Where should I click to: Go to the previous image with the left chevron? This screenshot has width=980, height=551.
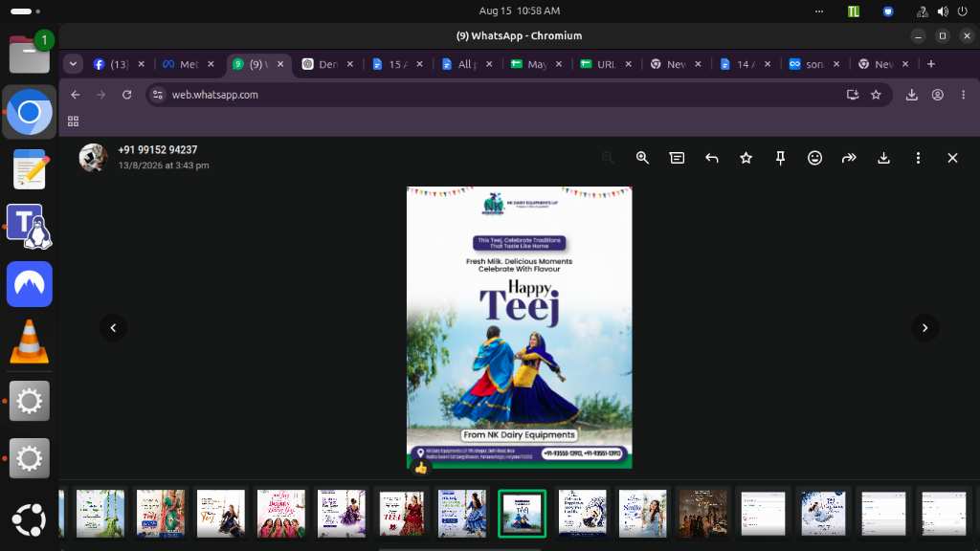(x=113, y=327)
